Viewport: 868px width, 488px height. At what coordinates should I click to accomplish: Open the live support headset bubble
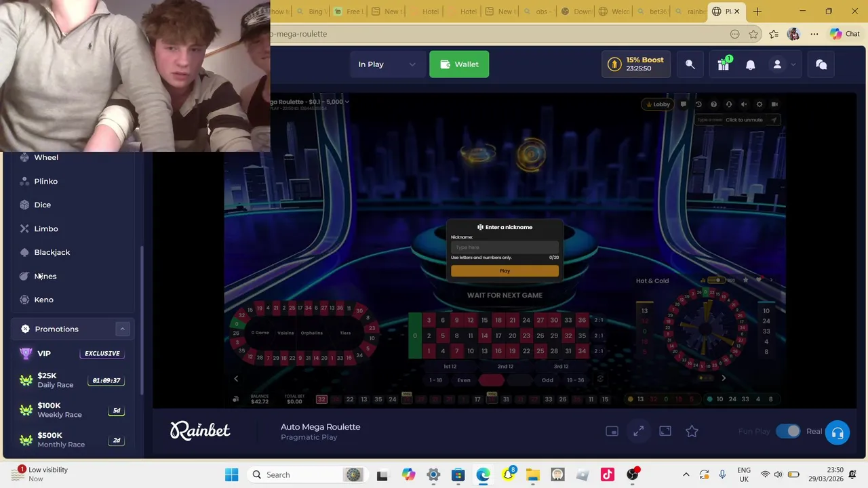(x=837, y=434)
